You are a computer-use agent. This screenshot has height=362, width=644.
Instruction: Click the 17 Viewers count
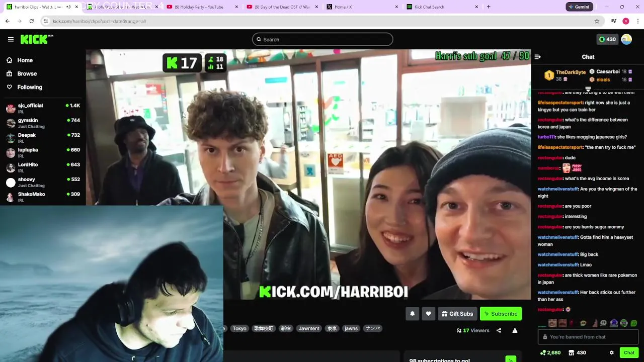[x=473, y=330]
